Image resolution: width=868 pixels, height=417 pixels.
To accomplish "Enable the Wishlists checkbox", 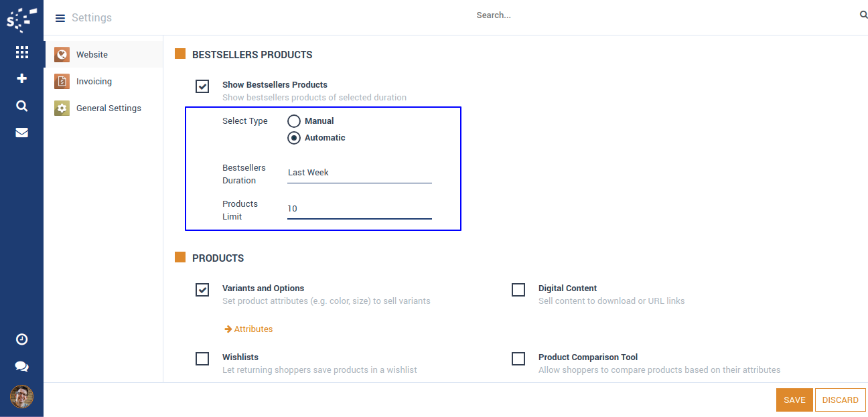I will [202, 359].
